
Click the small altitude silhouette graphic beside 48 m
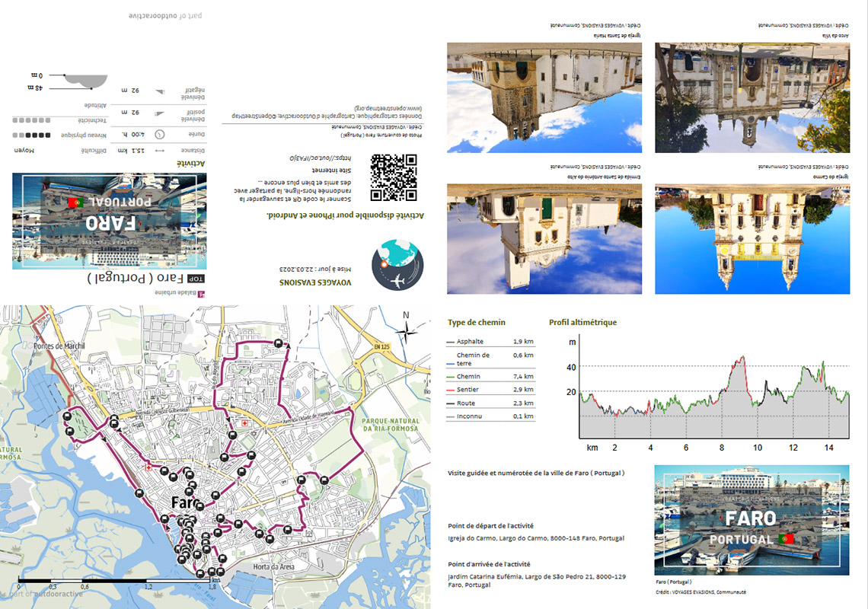[x=86, y=82]
